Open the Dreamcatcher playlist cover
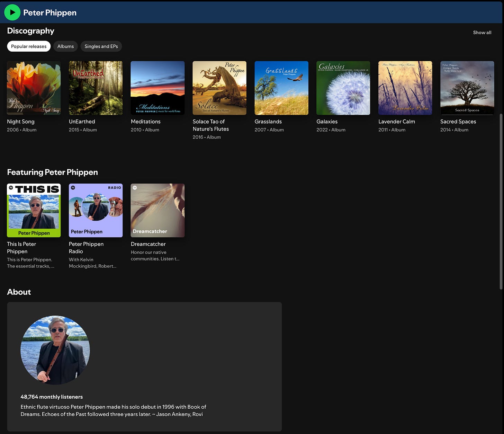The image size is (504, 434). (157, 210)
